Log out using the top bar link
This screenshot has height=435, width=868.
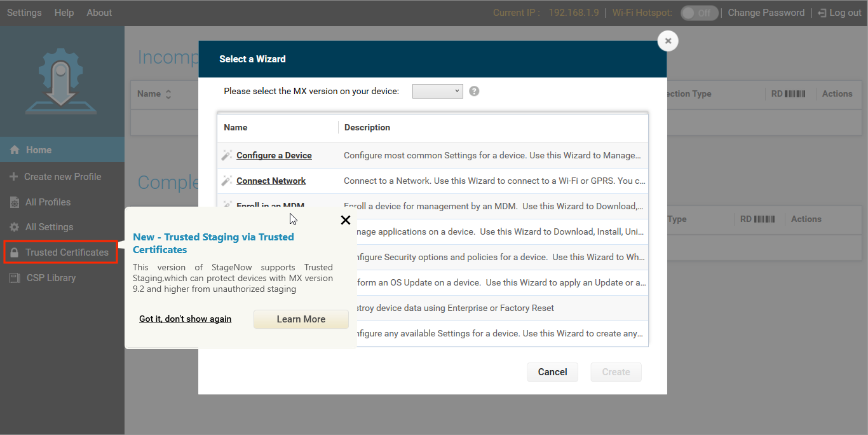(x=840, y=13)
